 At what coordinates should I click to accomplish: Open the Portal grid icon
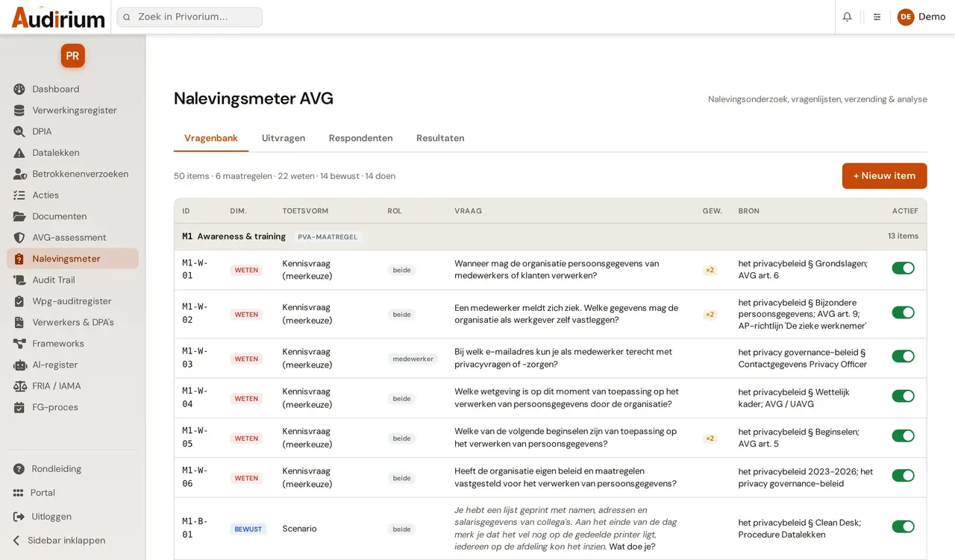click(19, 493)
